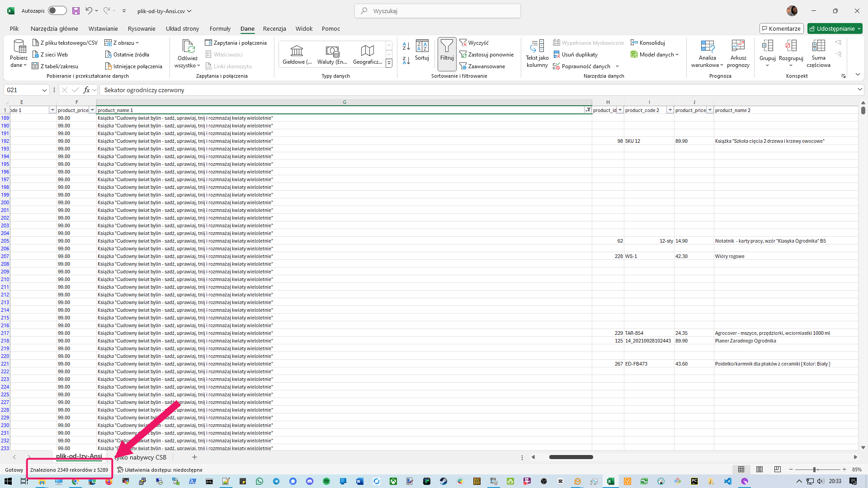This screenshot has width=868, height=488.
Task: Click Konsoliduj tool icon
Action: (634, 43)
